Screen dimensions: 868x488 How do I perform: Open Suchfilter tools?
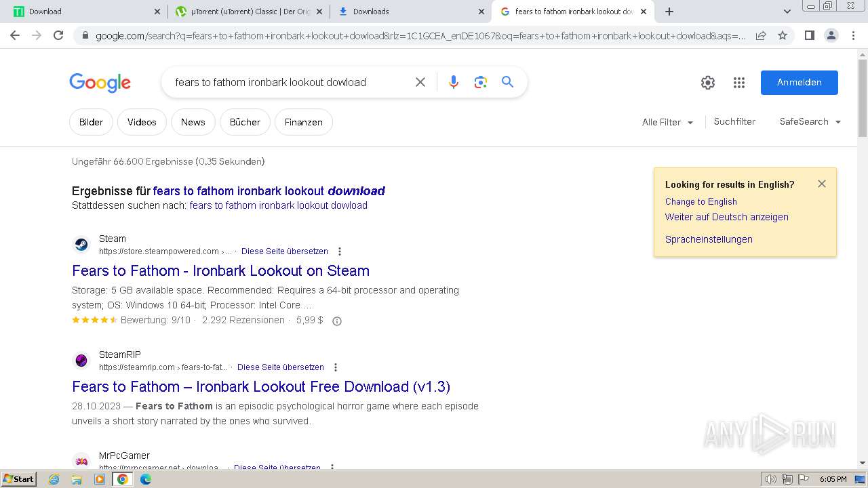click(x=734, y=122)
